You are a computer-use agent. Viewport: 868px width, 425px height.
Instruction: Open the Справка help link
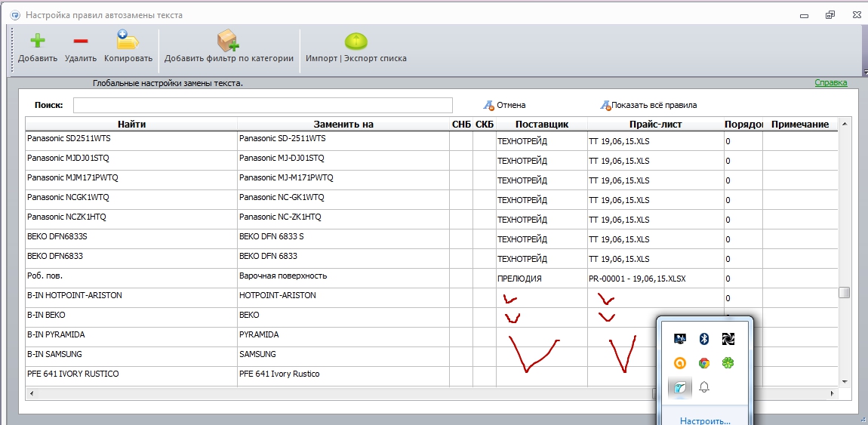[830, 82]
